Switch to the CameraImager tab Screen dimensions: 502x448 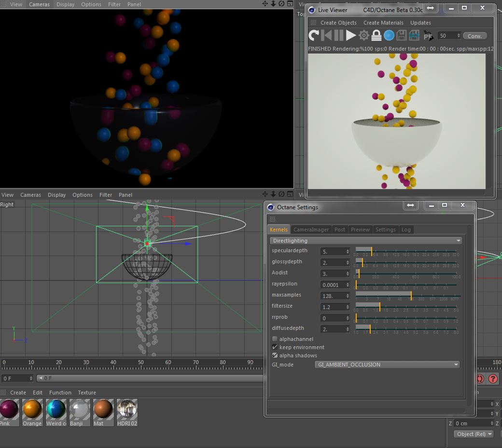[311, 230]
